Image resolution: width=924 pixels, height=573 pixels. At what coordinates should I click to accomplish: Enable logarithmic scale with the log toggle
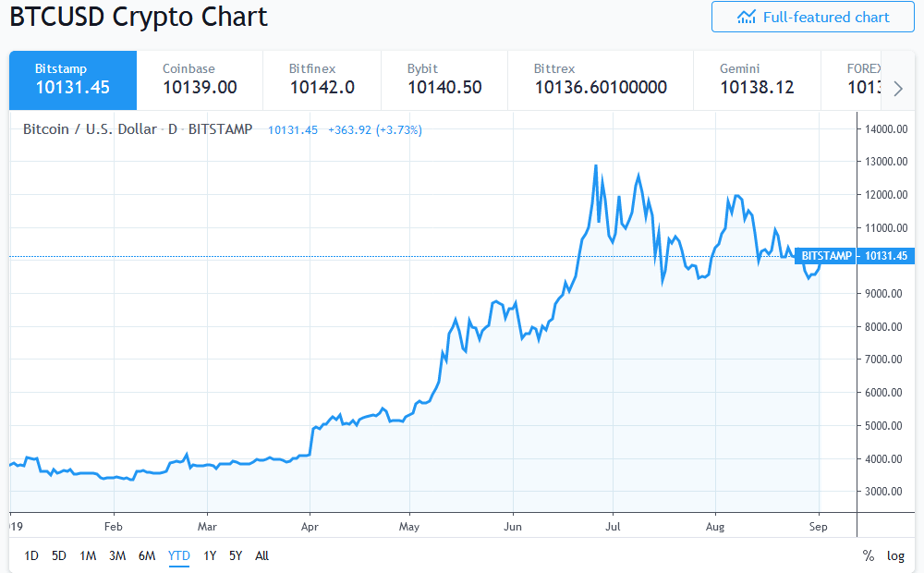tap(894, 555)
